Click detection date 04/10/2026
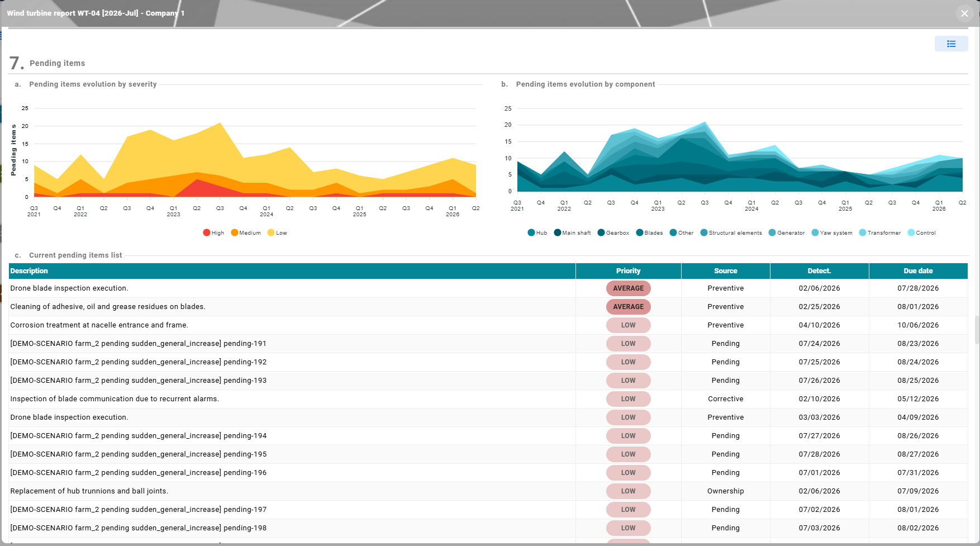 (820, 325)
